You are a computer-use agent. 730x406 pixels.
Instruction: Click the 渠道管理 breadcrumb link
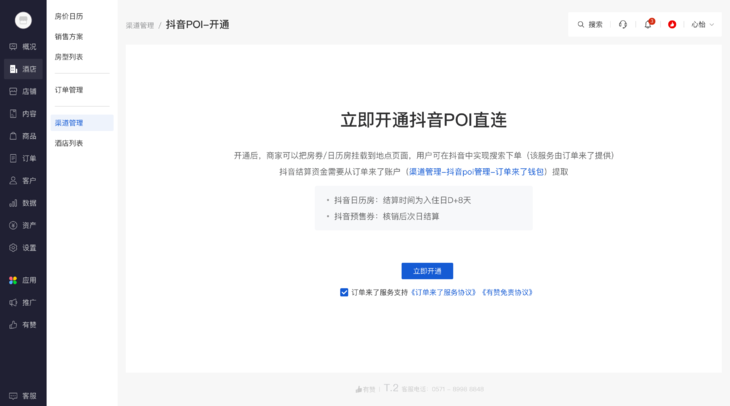[x=140, y=25]
